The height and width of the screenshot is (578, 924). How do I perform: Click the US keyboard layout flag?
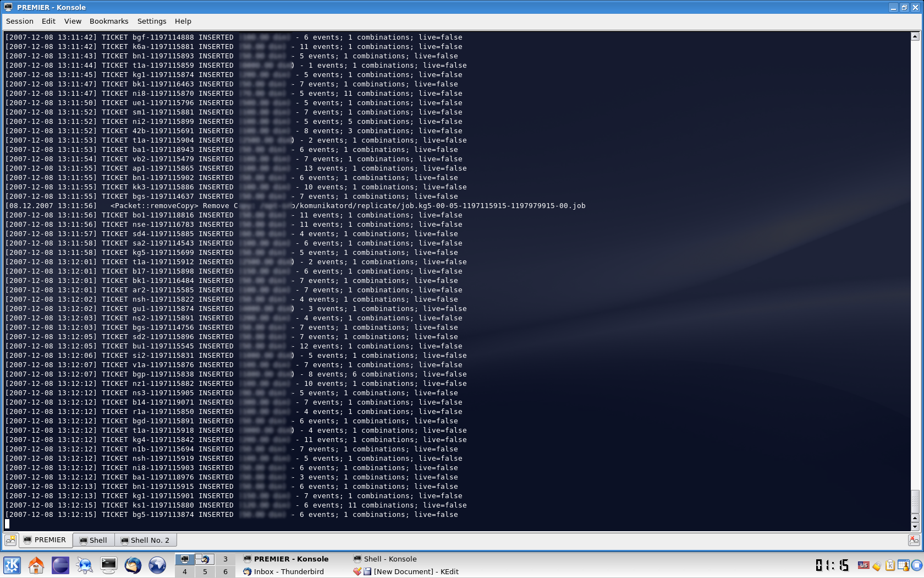(x=864, y=565)
